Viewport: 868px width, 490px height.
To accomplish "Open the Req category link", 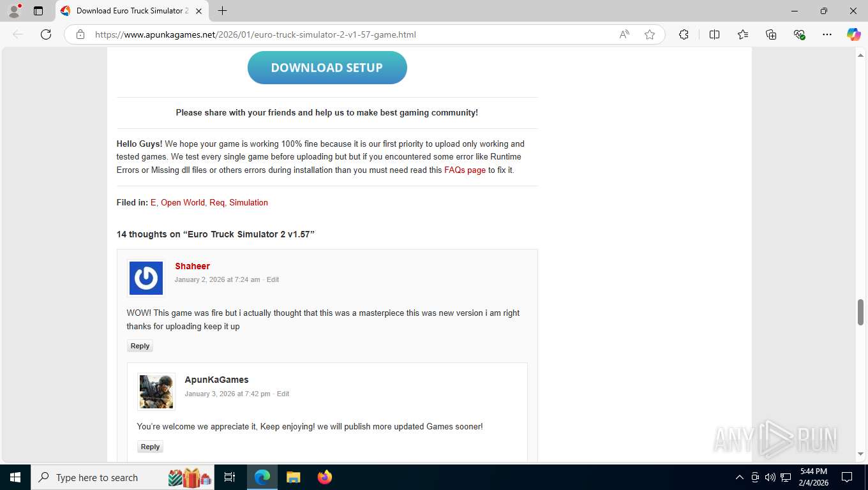I will [x=217, y=202].
